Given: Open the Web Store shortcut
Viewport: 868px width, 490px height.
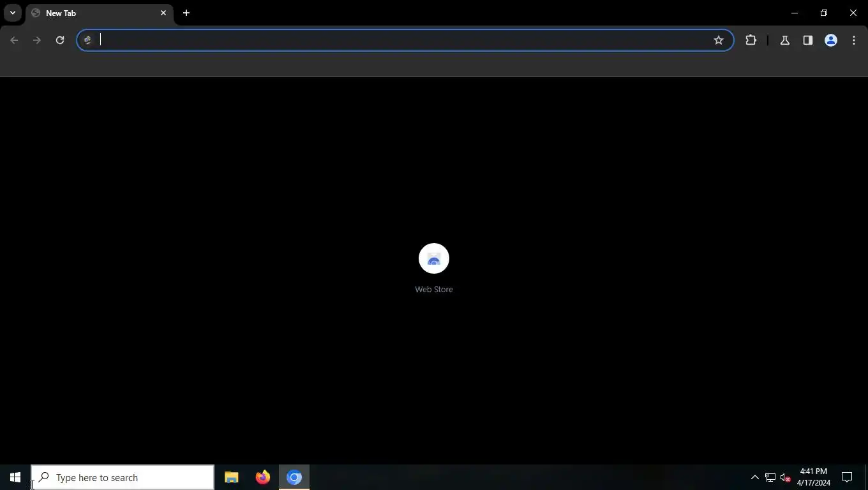Looking at the screenshot, I should [x=434, y=258].
